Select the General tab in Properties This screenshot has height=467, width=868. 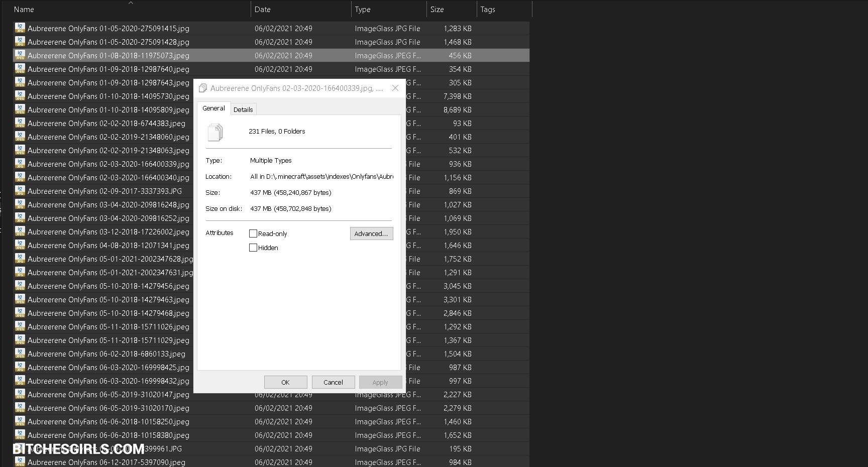213,108
